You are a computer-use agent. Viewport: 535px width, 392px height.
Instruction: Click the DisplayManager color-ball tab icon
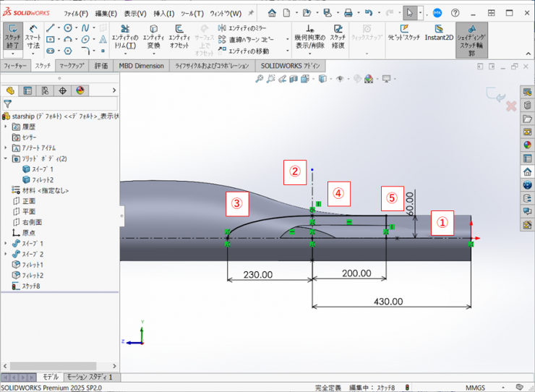click(80, 90)
